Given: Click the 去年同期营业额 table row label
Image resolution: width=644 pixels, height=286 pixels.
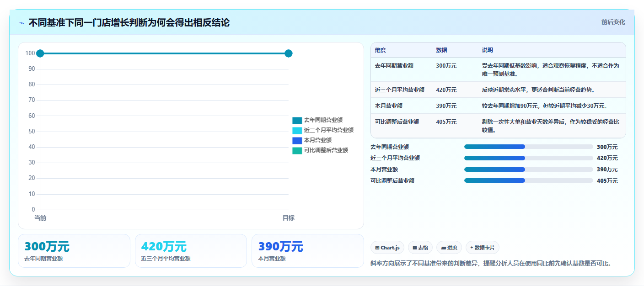Looking at the screenshot, I should pos(394,66).
